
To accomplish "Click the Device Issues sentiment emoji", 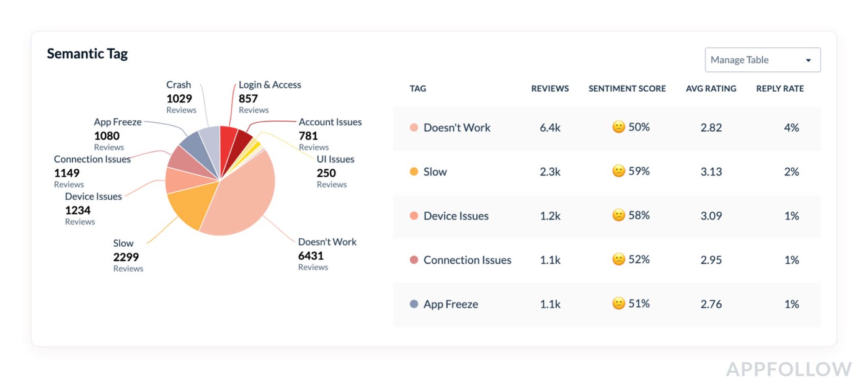I will click(618, 215).
